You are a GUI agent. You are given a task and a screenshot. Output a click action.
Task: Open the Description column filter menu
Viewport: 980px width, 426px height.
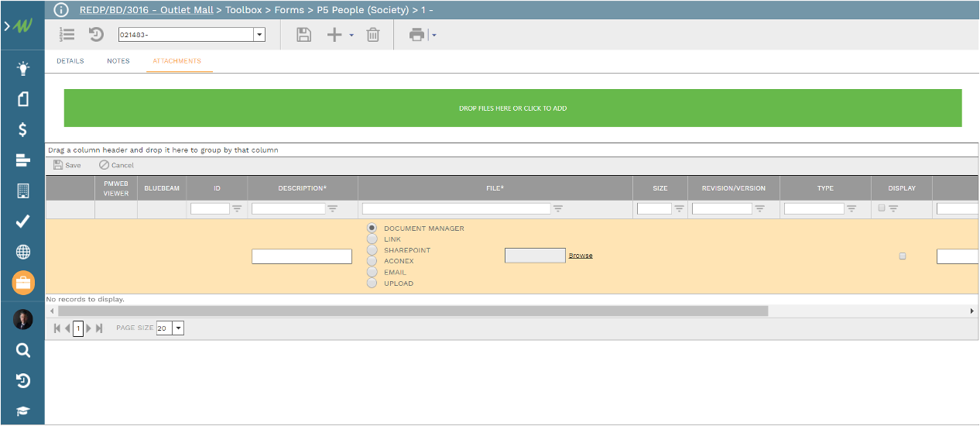(332, 208)
